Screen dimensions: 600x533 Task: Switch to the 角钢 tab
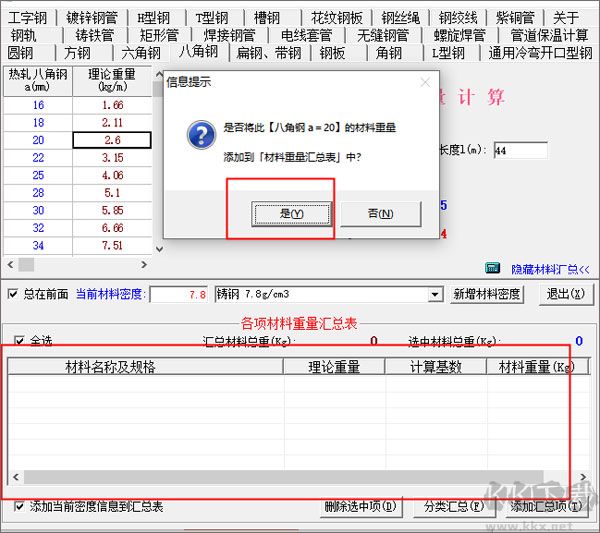tap(389, 53)
